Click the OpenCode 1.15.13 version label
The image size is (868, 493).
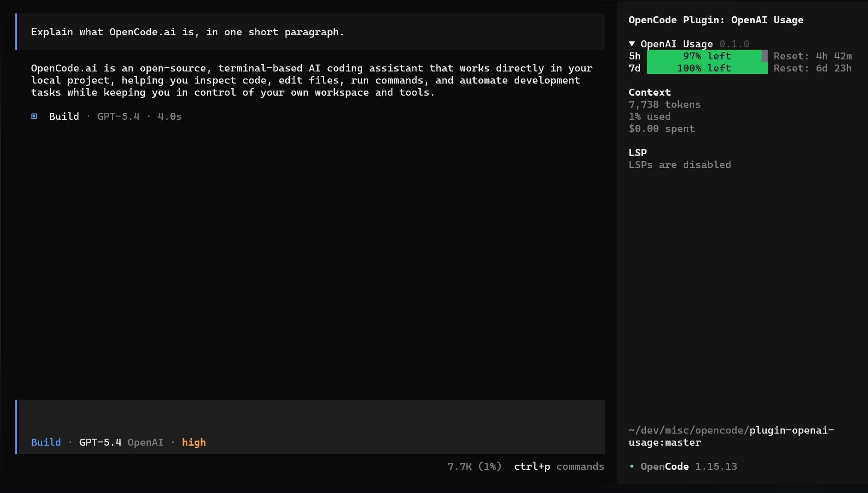click(x=689, y=466)
